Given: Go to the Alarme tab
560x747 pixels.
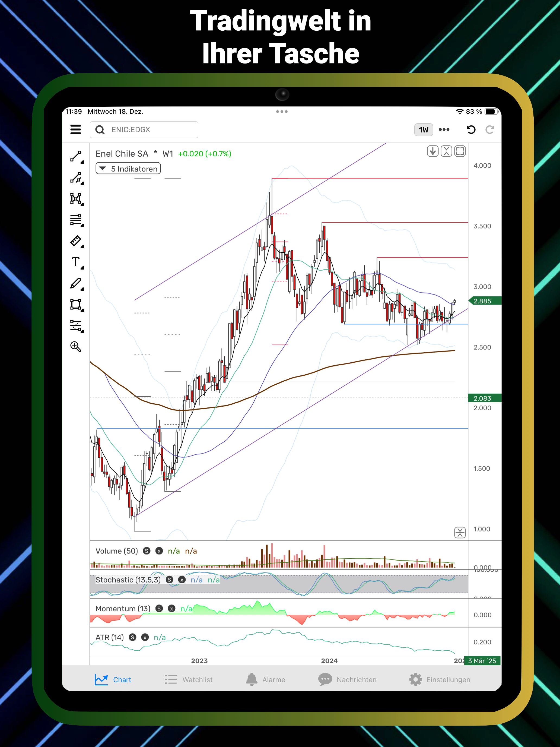Looking at the screenshot, I should pos(265,679).
